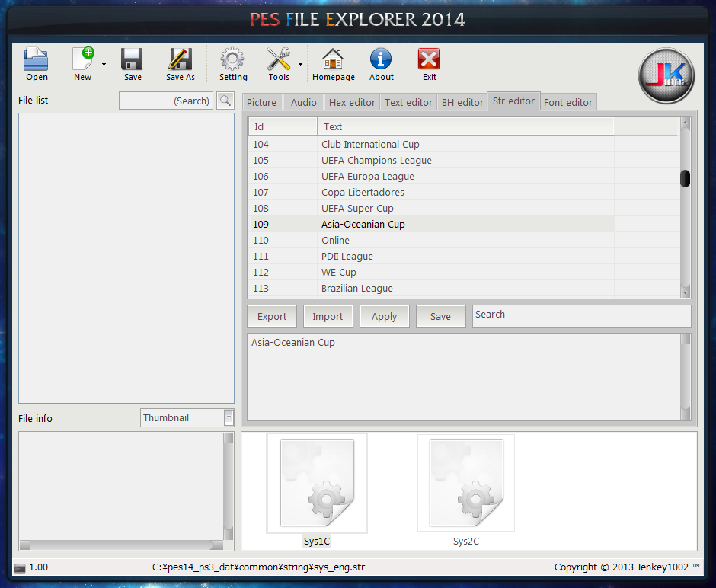The width and height of the screenshot is (716, 588).
Task: Open the Thumbnail view dropdown
Action: (x=229, y=417)
